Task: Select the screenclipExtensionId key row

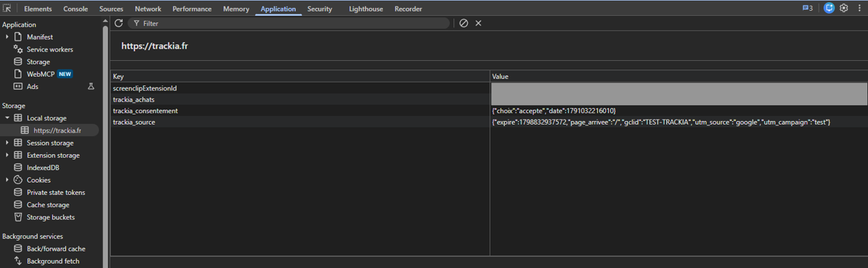Action: [x=300, y=88]
